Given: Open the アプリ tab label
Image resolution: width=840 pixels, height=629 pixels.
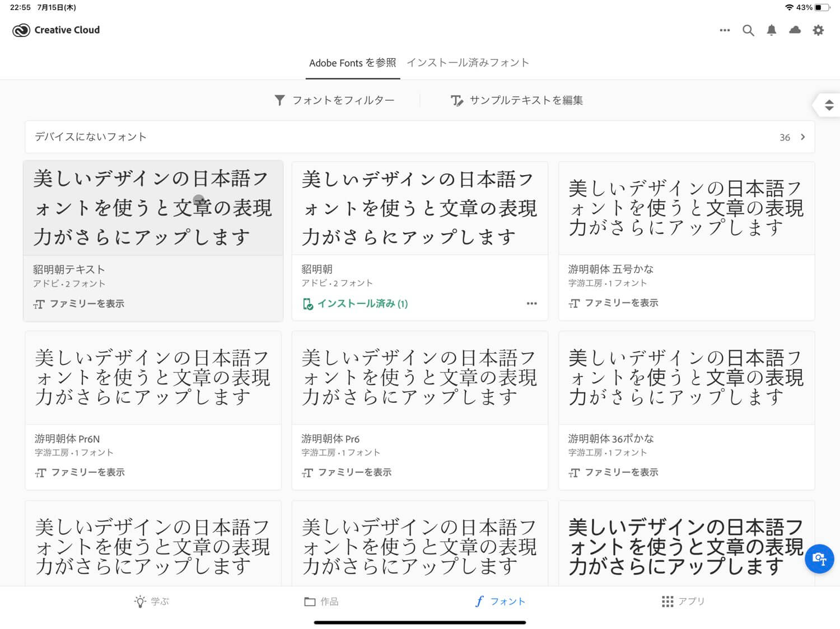Looking at the screenshot, I should (692, 602).
